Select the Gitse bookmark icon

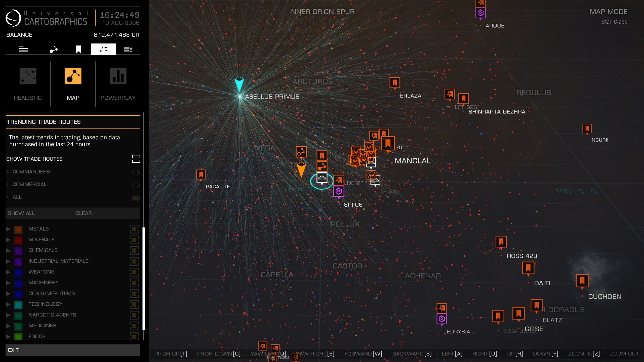[x=518, y=313]
